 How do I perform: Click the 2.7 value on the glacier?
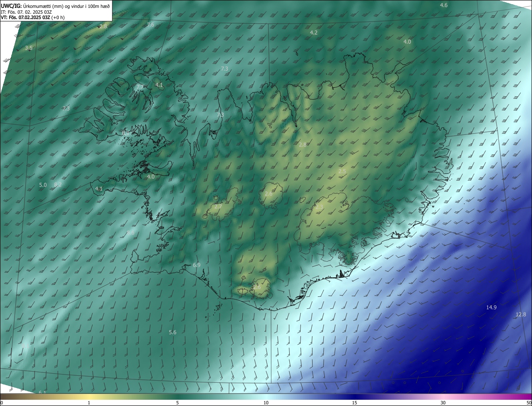[x=218, y=206]
